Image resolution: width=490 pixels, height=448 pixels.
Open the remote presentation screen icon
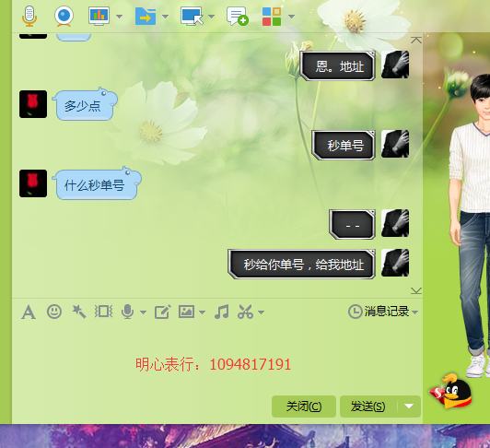point(99,16)
